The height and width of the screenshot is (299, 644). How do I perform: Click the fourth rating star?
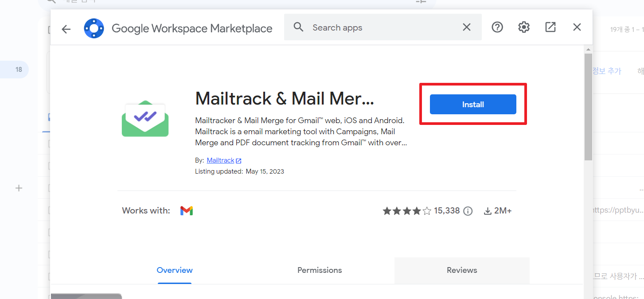coord(417,211)
